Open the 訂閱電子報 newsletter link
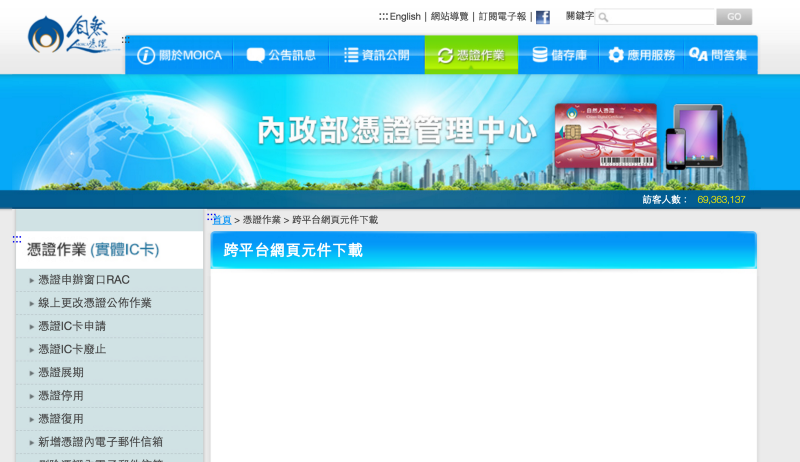This screenshot has height=462, width=800. point(502,17)
